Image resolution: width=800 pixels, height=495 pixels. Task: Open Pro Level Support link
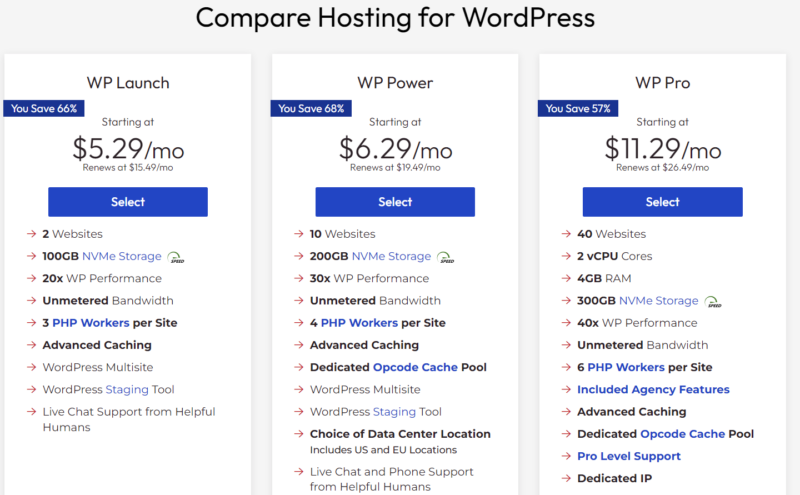coord(629,456)
